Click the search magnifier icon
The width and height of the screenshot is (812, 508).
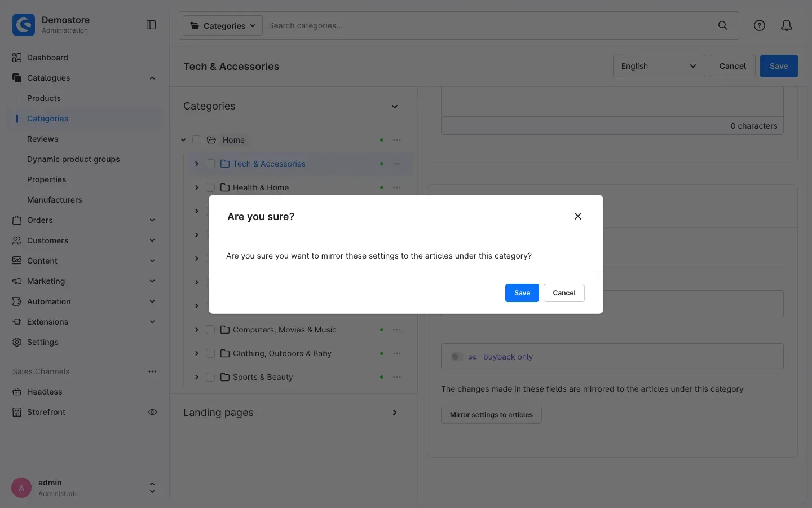[723, 25]
